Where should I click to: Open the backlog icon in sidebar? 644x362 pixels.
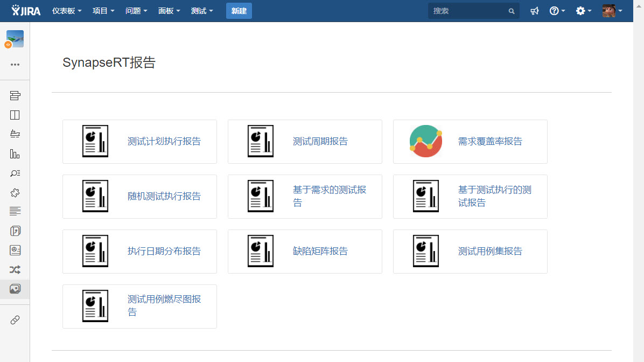pyautogui.click(x=15, y=96)
